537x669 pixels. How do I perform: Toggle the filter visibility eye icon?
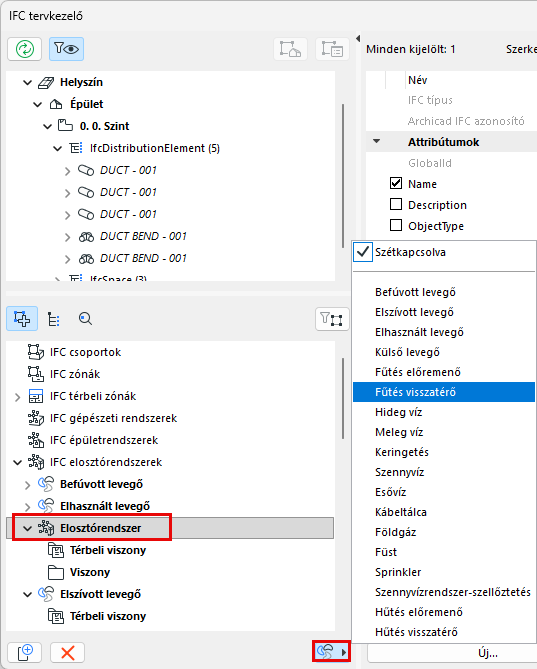66,49
